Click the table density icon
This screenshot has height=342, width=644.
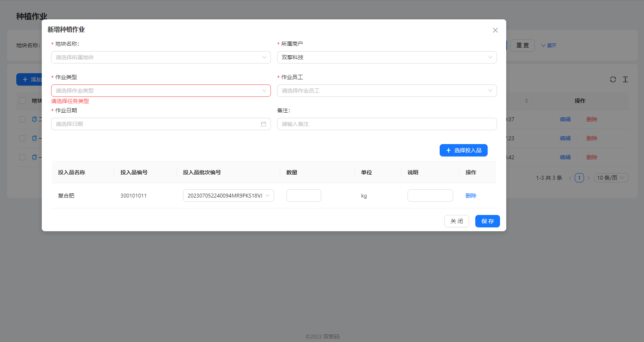[x=625, y=79]
